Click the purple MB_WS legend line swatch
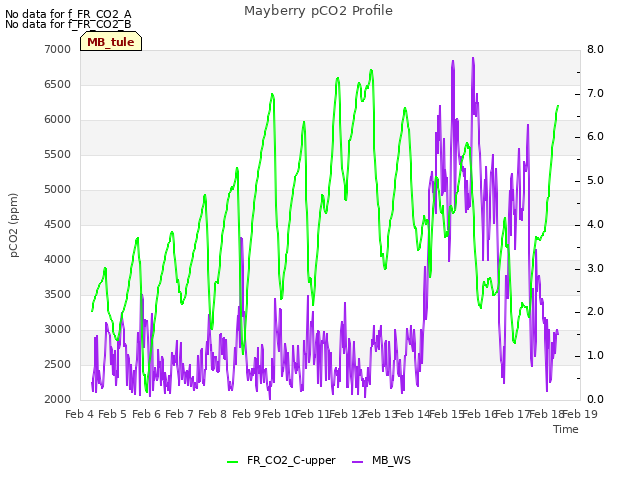Image resolution: width=640 pixels, height=480 pixels. [x=357, y=462]
